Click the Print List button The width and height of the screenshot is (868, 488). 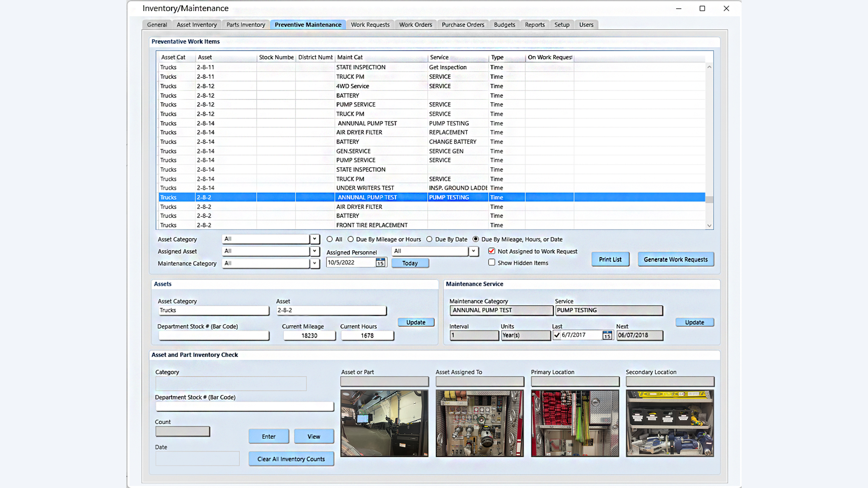[610, 259]
